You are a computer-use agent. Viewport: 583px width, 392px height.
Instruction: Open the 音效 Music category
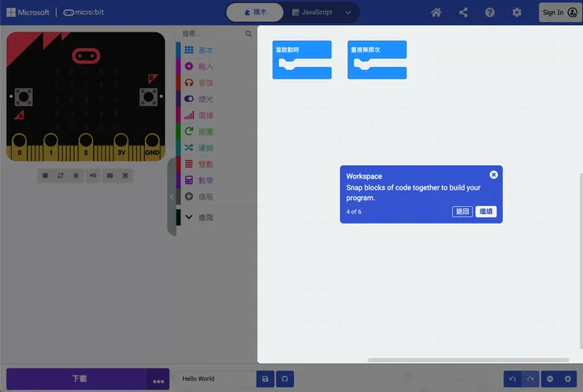click(x=216, y=83)
